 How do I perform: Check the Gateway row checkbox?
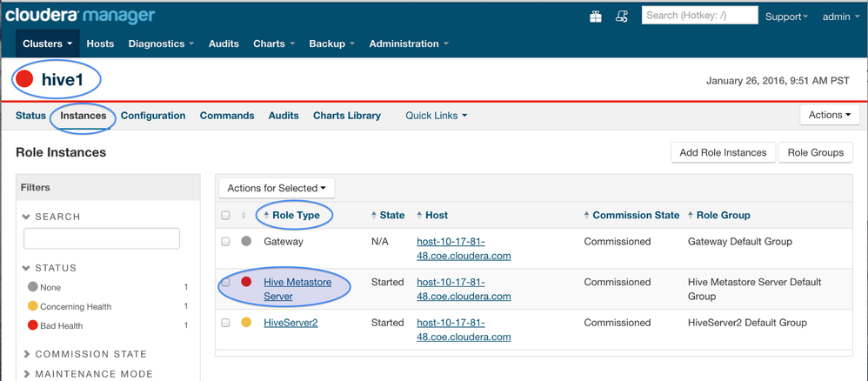pyautogui.click(x=225, y=242)
